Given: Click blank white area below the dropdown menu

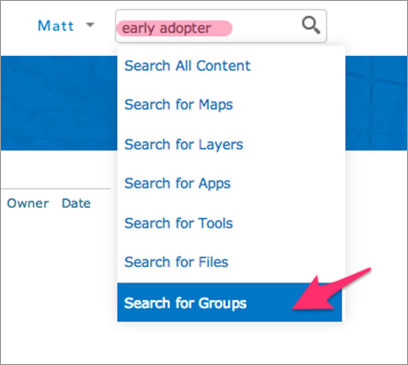Looking at the screenshot, I should [x=229, y=343].
